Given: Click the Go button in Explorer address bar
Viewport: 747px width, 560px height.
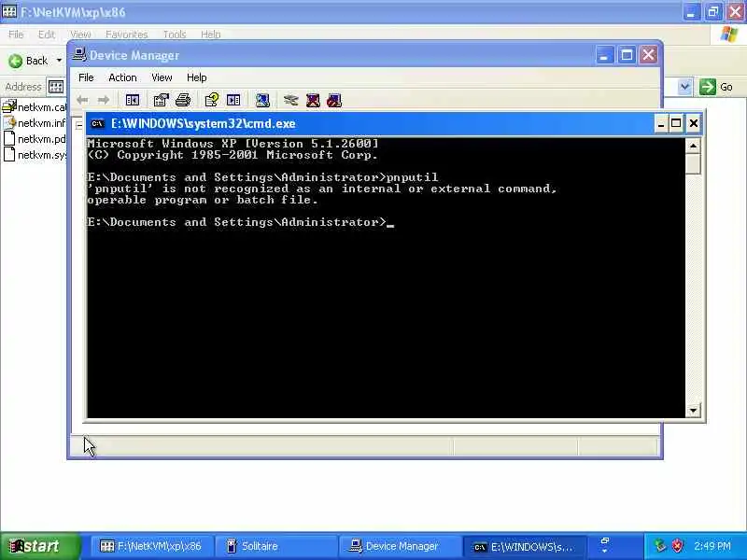Looking at the screenshot, I should (716, 87).
